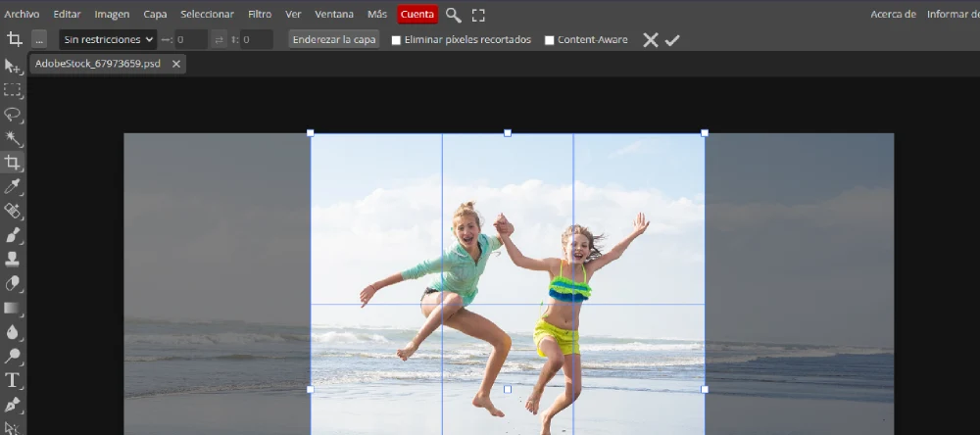Select the Magic Wand tool
980x435 pixels.
pyautogui.click(x=13, y=138)
